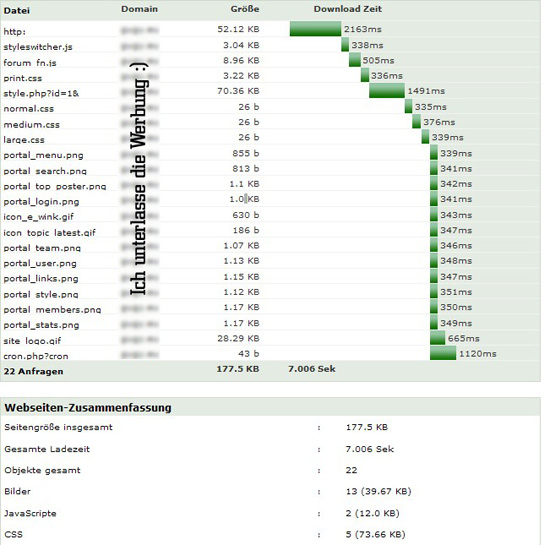
Task: Select the styleswitcher.js file name
Action: (38, 47)
